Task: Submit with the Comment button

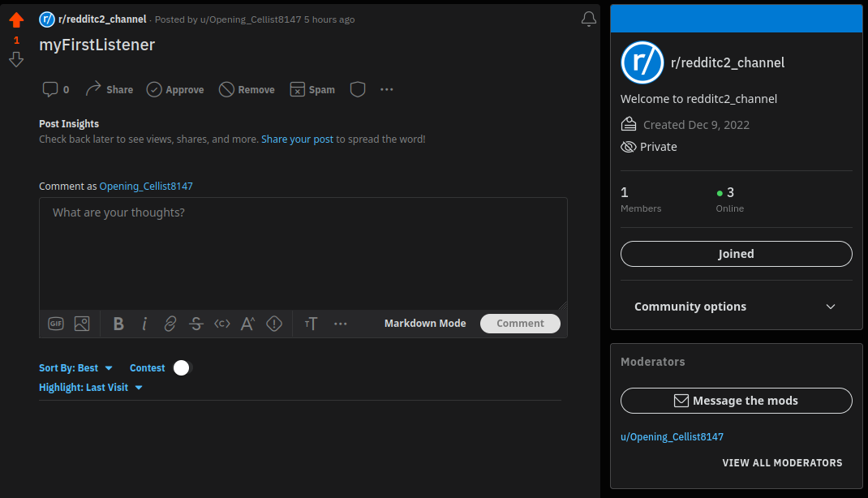Action: (x=520, y=323)
